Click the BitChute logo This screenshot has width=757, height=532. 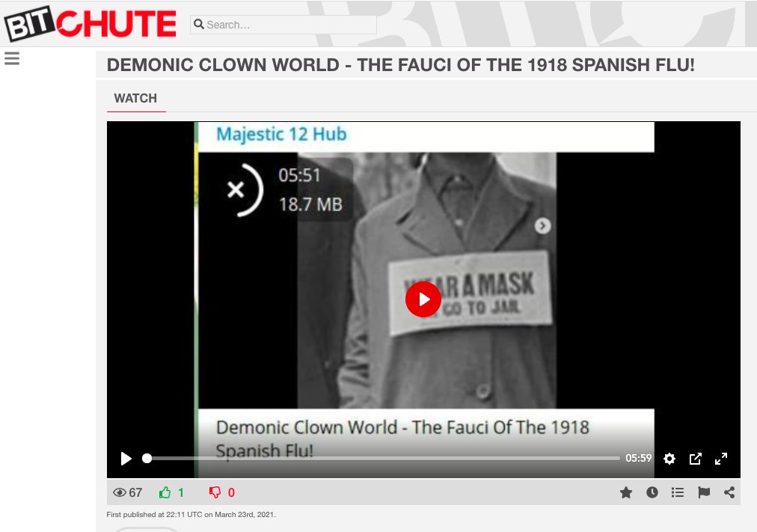(91, 23)
